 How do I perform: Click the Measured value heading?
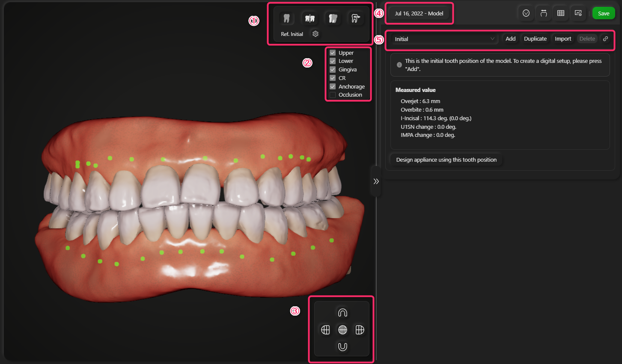[416, 90]
